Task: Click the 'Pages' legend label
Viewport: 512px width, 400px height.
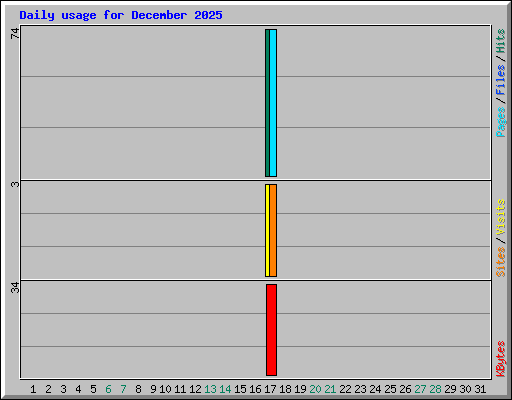Action: click(x=501, y=122)
